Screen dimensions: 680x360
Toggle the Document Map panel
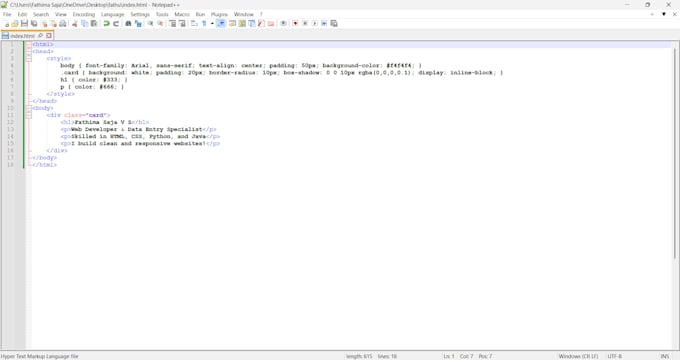(x=242, y=23)
